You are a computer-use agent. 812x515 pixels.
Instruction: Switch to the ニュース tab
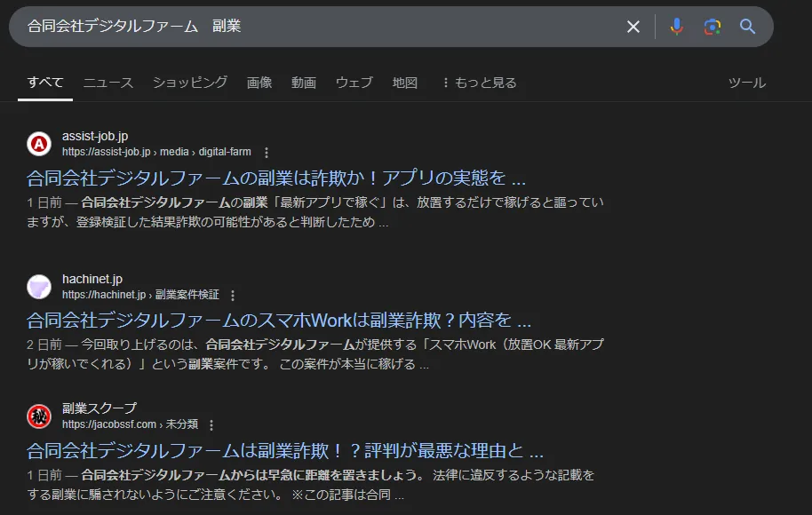pos(108,83)
